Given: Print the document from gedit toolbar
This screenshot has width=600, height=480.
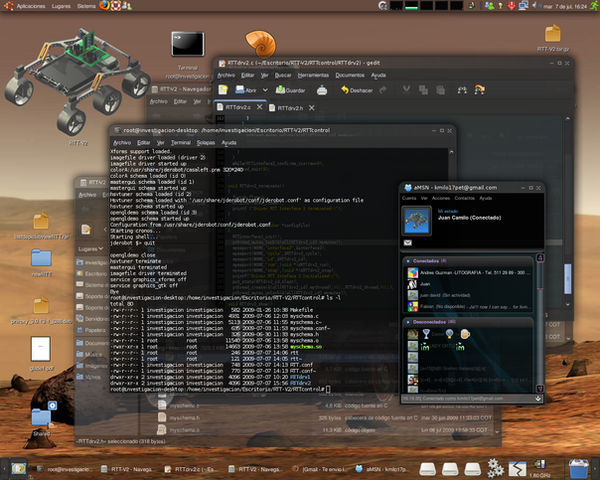Looking at the screenshot, I should (x=322, y=90).
